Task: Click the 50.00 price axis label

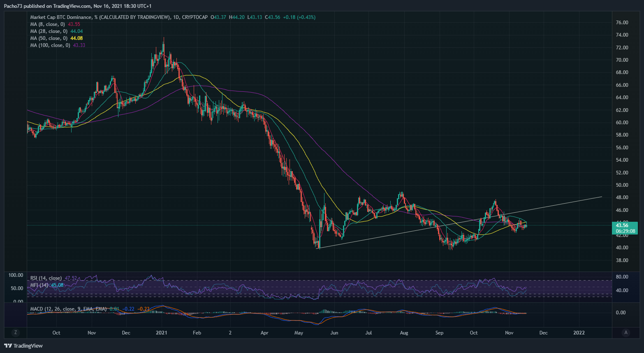Action: click(x=622, y=185)
